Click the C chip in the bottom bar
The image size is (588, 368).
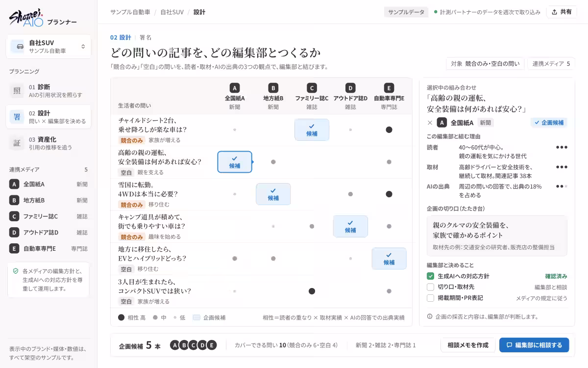(193, 345)
